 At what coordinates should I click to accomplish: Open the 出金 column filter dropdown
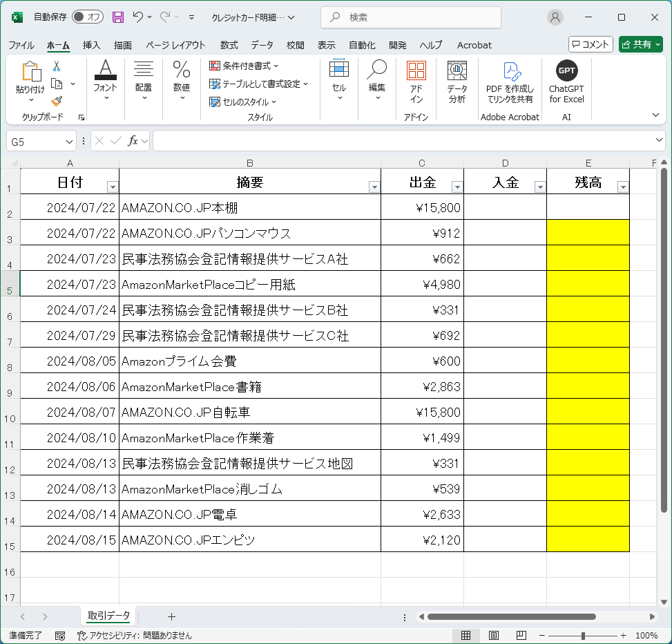(x=457, y=187)
